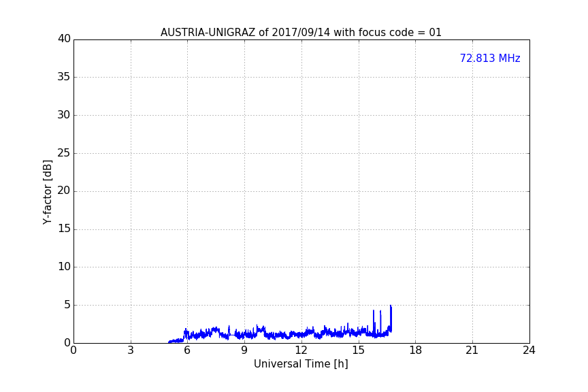Click y-axis tick value 25
Image resolution: width=588 pixels, height=392 pixels.
pyautogui.click(x=64, y=152)
